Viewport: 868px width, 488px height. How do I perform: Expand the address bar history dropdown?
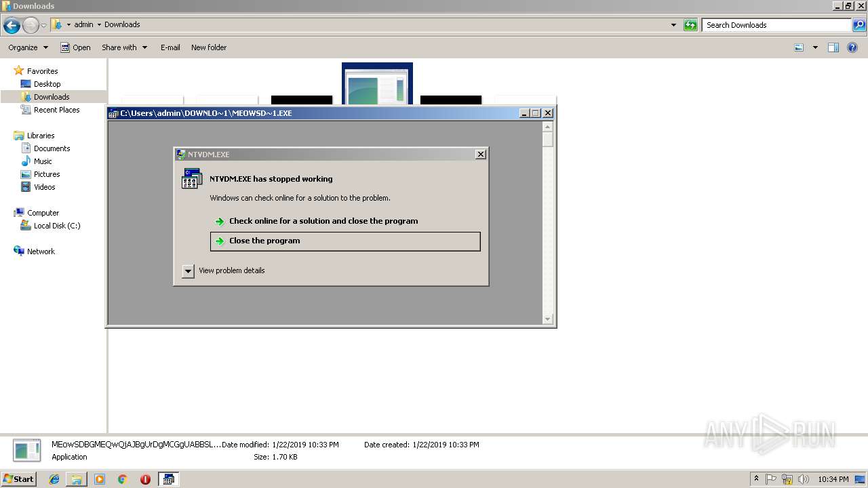(673, 25)
